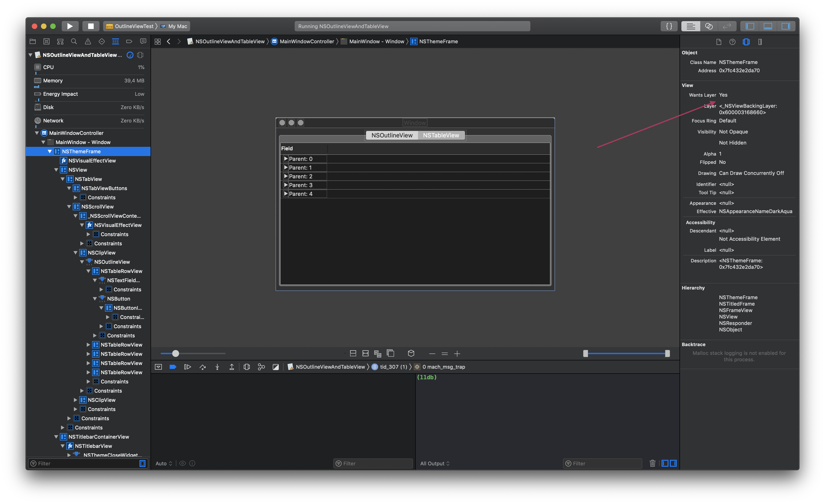Click the Run (play) button
The image size is (825, 504).
pyautogui.click(x=70, y=26)
